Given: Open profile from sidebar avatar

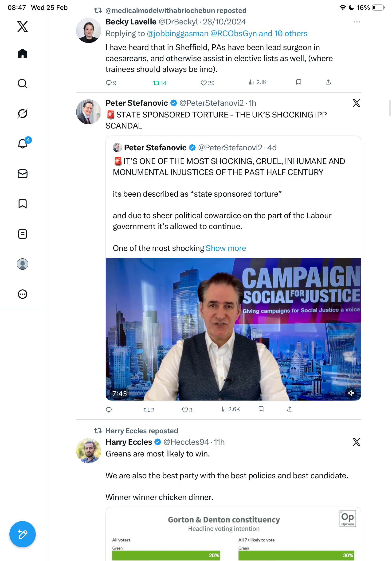Looking at the screenshot, I should pos(23,264).
